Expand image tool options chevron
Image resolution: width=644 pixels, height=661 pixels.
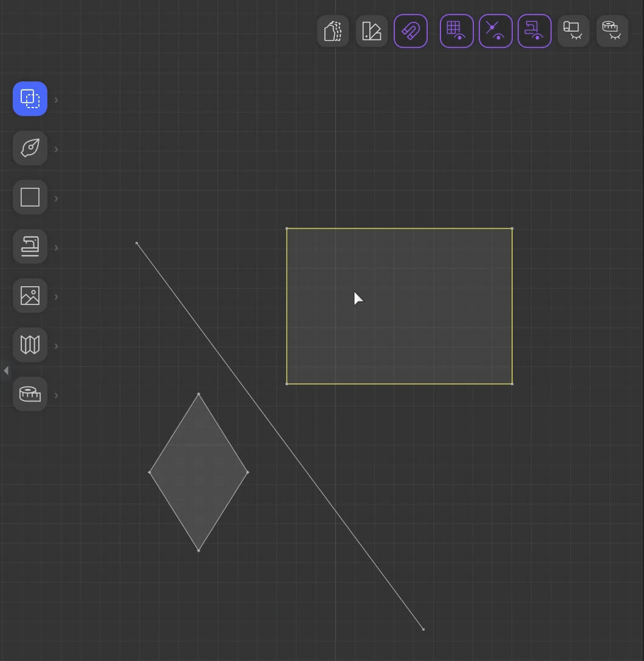click(56, 296)
